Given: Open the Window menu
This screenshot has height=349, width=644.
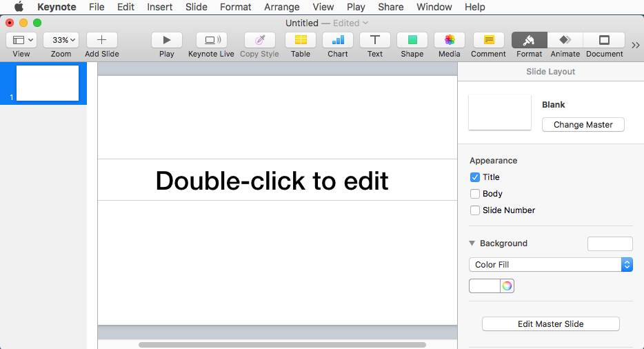Looking at the screenshot, I should pos(434,7).
